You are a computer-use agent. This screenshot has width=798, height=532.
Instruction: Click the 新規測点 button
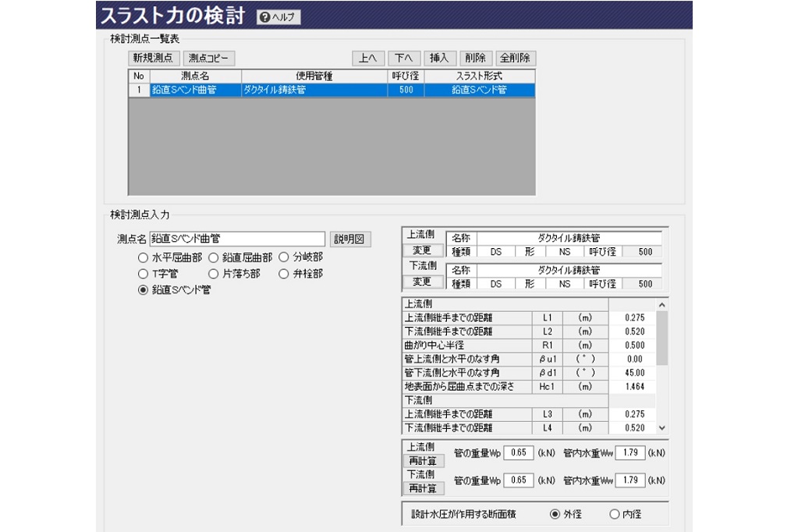[x=154, y=58]
